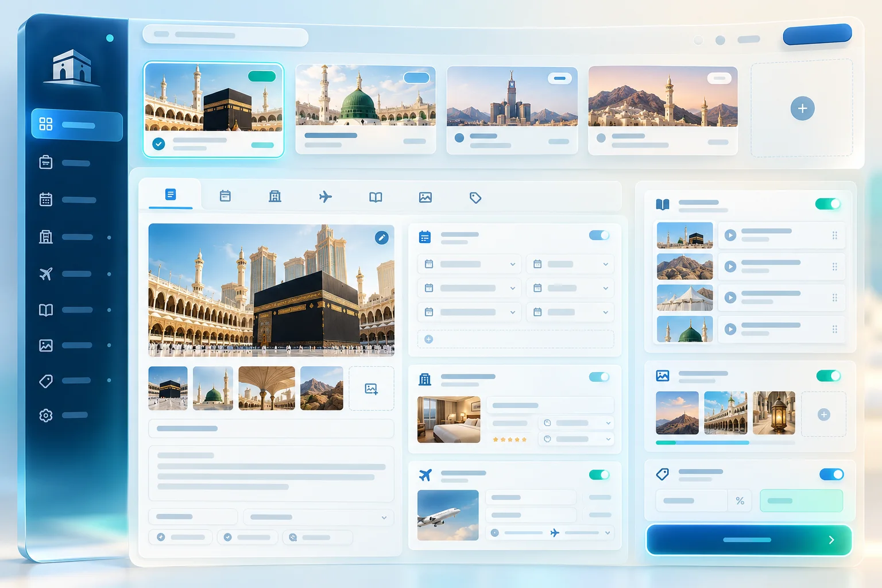Click the green apply button in discount panel
Screen dimensions: 882x588
pyautogui.click(x=802, y=501)
